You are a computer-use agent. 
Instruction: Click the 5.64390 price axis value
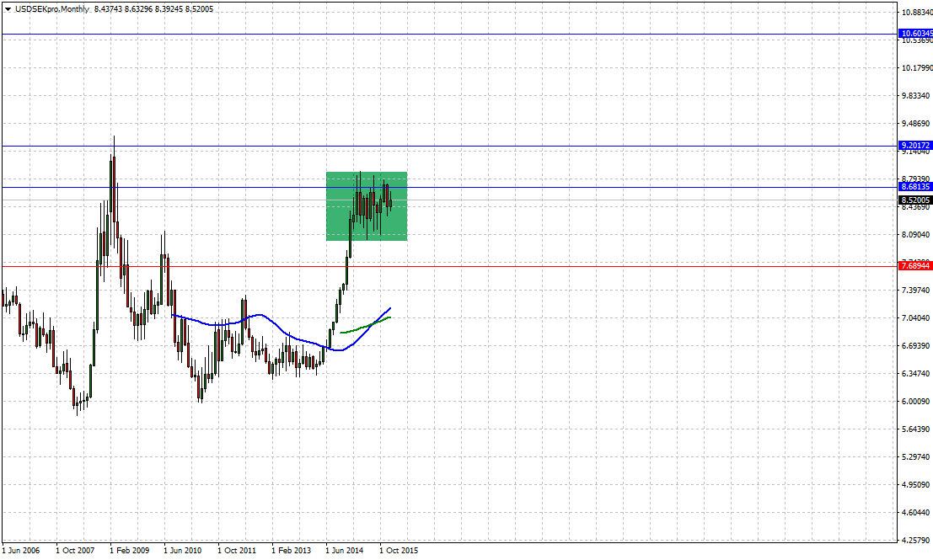[x=916, y=429]
